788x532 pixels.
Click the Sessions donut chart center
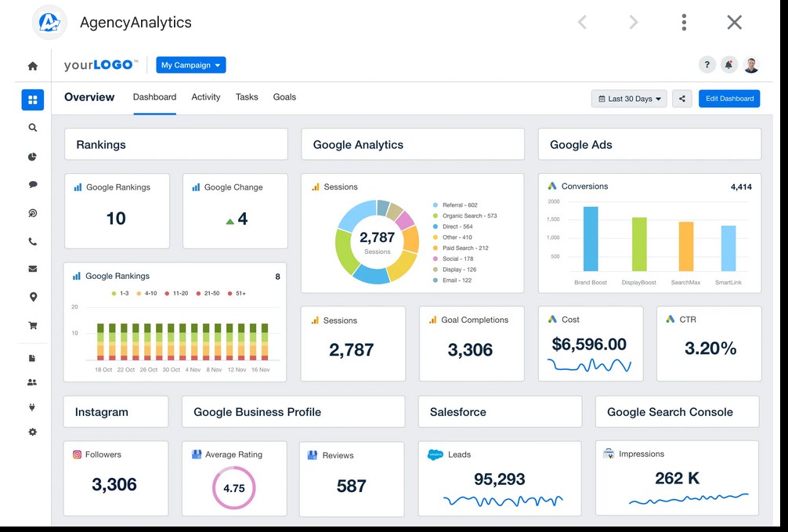377,242
